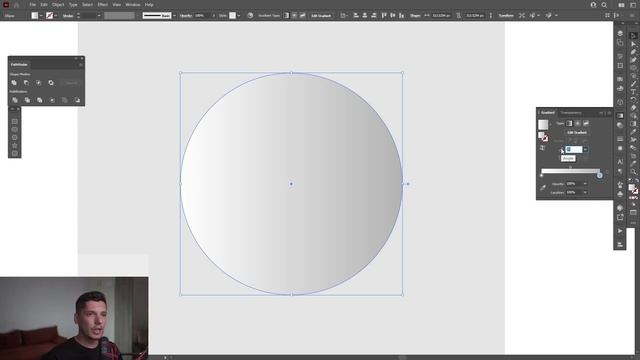Click Intersect shape mode in Pathfinder

pos(38,83)
